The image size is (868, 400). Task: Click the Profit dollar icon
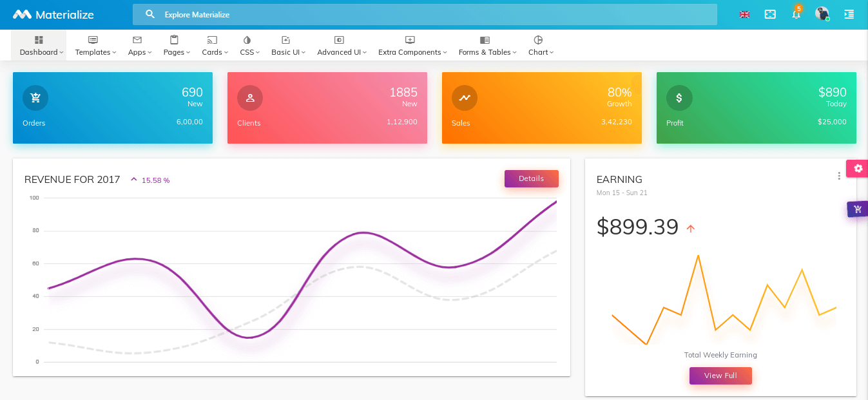tap(679, 98)
